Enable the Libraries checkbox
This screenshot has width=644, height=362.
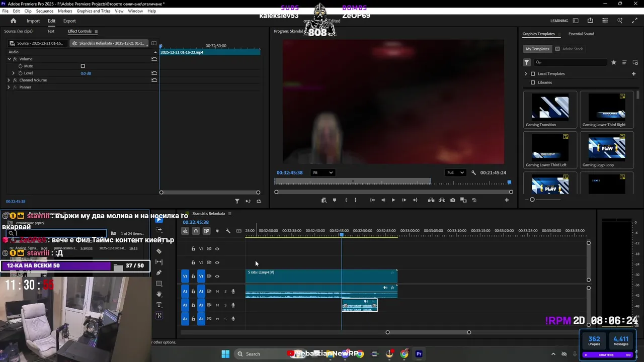point(533,82)
